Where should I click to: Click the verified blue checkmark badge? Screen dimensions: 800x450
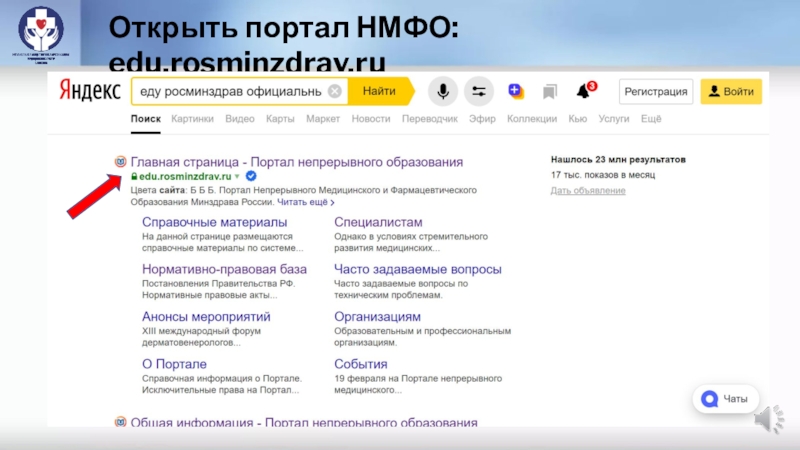251,176
